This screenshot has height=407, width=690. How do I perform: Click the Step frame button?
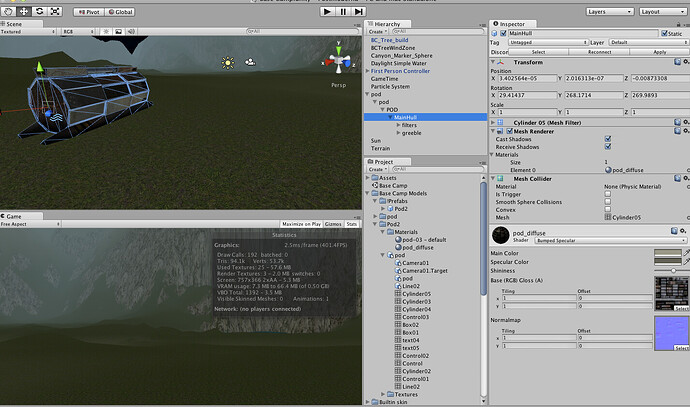(359, 11)
